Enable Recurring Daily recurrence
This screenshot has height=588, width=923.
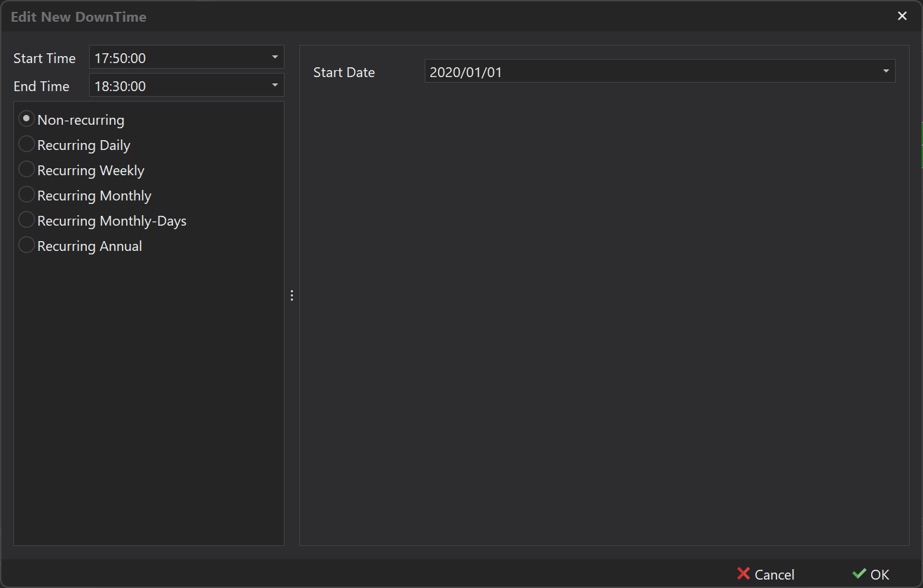(x=26, y=144)
